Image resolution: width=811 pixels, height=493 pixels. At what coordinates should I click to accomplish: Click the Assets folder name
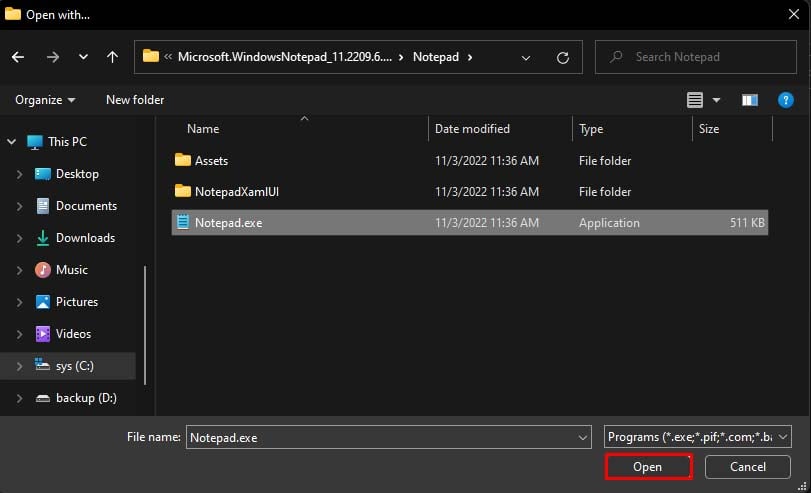[x=211, y=161]
